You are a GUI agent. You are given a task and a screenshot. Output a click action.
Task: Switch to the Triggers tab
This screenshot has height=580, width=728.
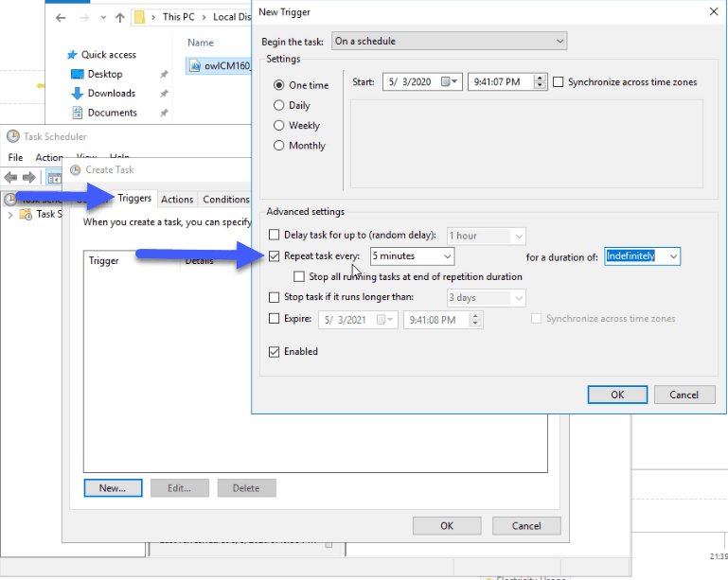coord(134,199)
